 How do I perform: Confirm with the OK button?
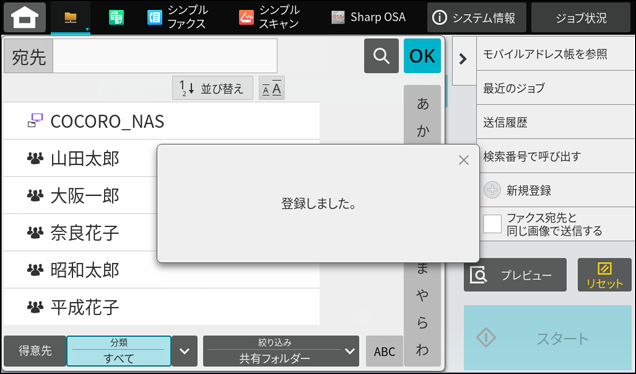pos(422,56)
